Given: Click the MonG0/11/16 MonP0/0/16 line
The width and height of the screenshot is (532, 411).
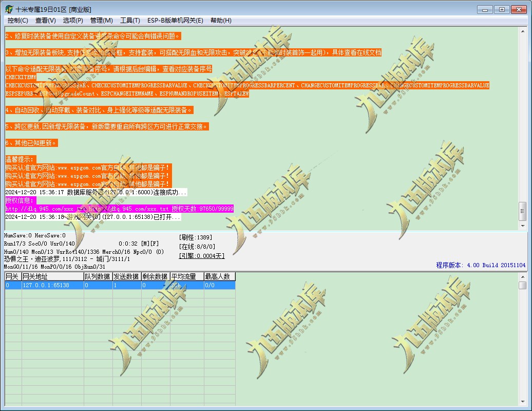Looking at the screenshot, I should tap(54, 267).
